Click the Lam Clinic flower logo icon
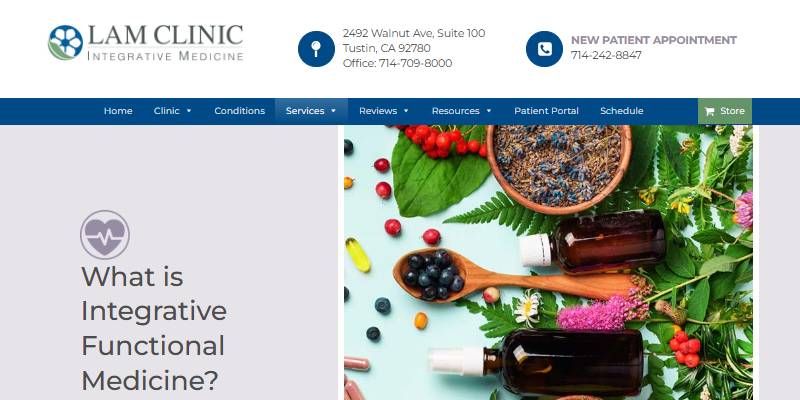This screenshot has height=400, width=800. 65,42
